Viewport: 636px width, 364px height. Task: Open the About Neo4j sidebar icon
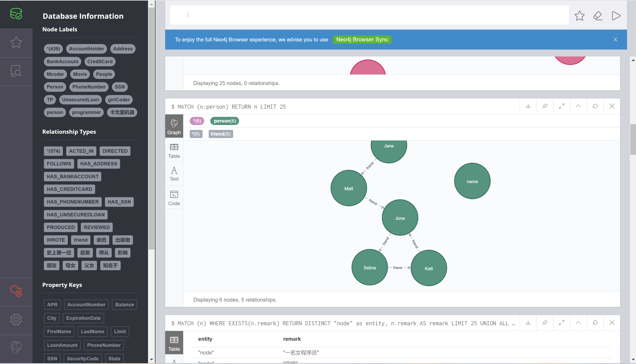tap(16, 347)
